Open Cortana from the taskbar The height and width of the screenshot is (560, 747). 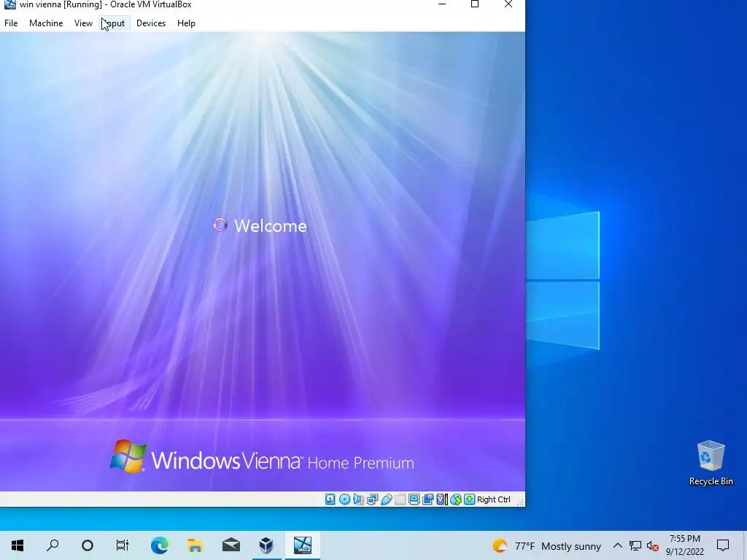click(88, 545)
